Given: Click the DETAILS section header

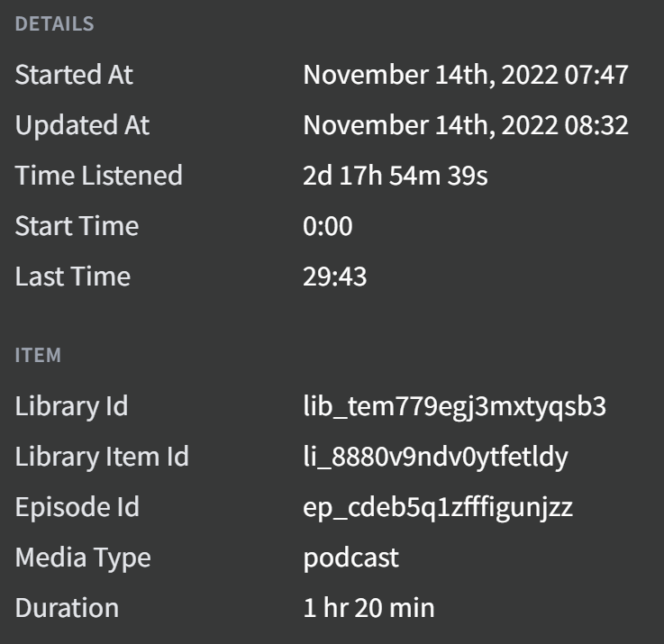Looking at the screenshot, I should click(55, 24).
